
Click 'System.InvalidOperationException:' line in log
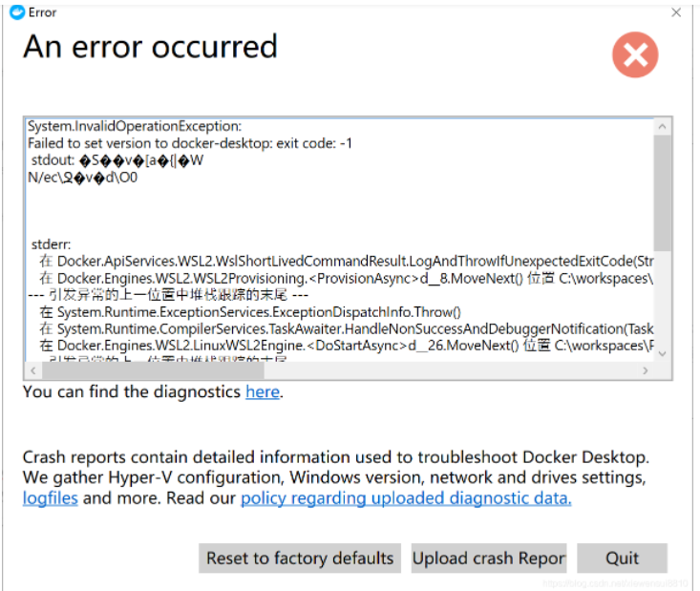[x=135, y=126]
